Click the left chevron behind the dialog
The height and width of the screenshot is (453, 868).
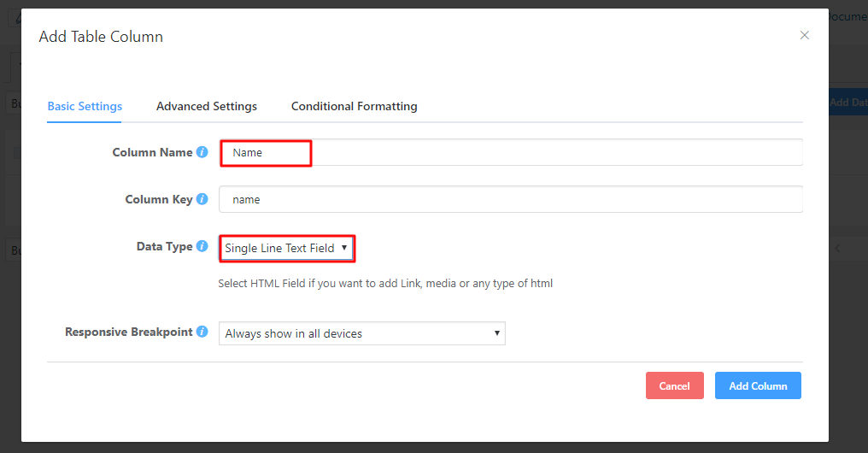(x=838, y=249)
